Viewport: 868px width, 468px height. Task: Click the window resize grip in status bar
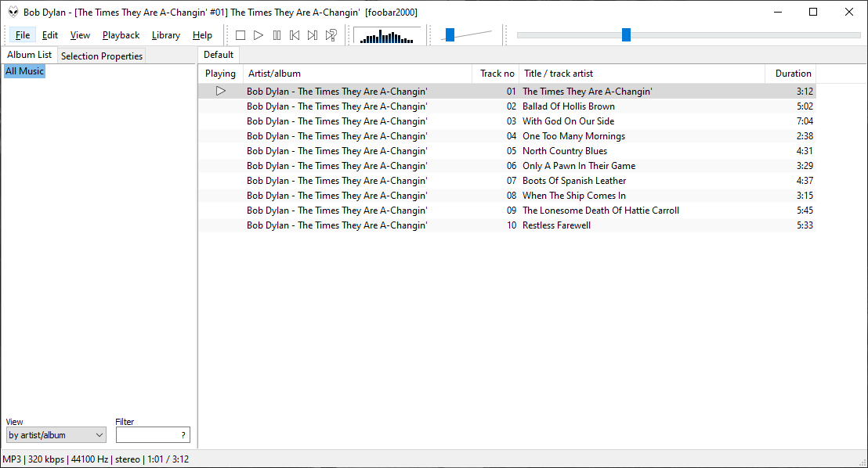click(862, 462)
